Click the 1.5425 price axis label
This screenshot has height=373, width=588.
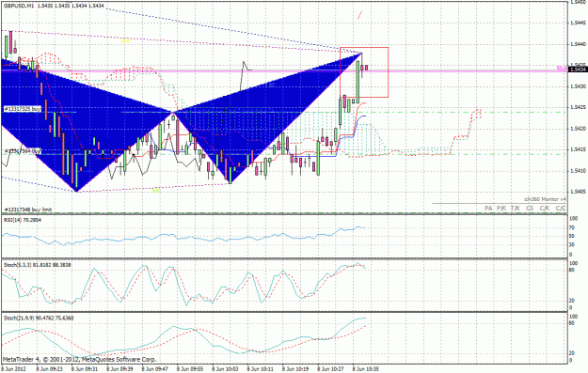[578, 107]
